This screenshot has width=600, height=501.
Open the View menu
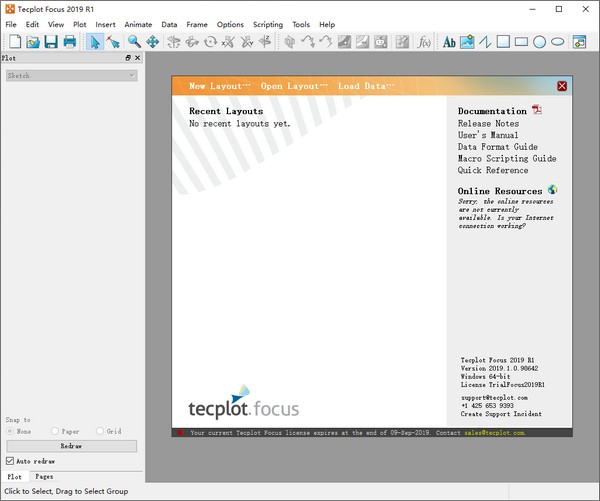click(56, 24)
